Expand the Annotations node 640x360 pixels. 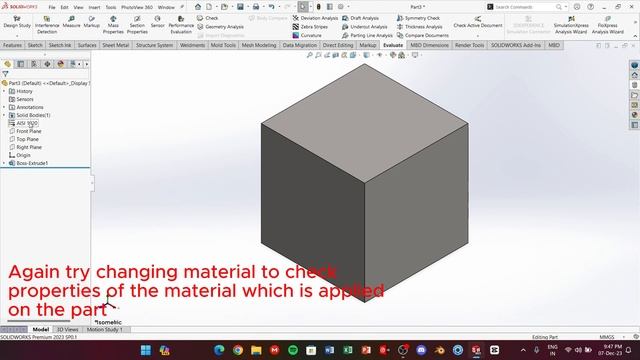pos(4,107)
